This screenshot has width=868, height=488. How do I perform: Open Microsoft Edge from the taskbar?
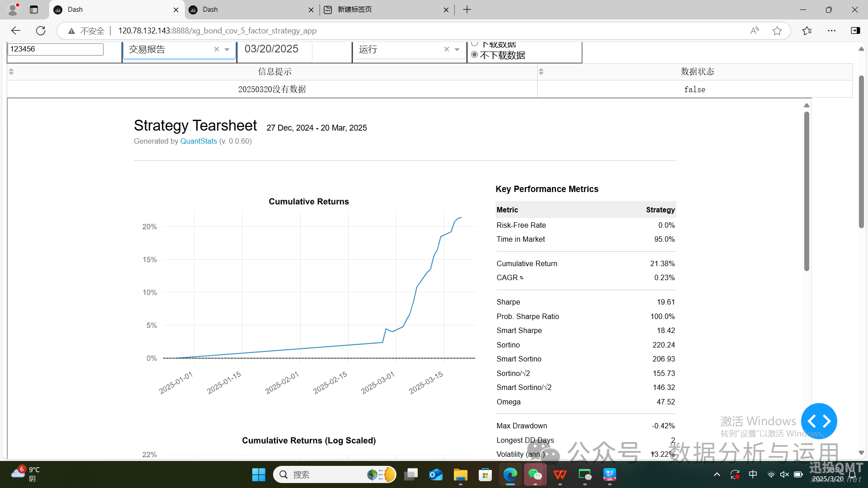point(510,474)
